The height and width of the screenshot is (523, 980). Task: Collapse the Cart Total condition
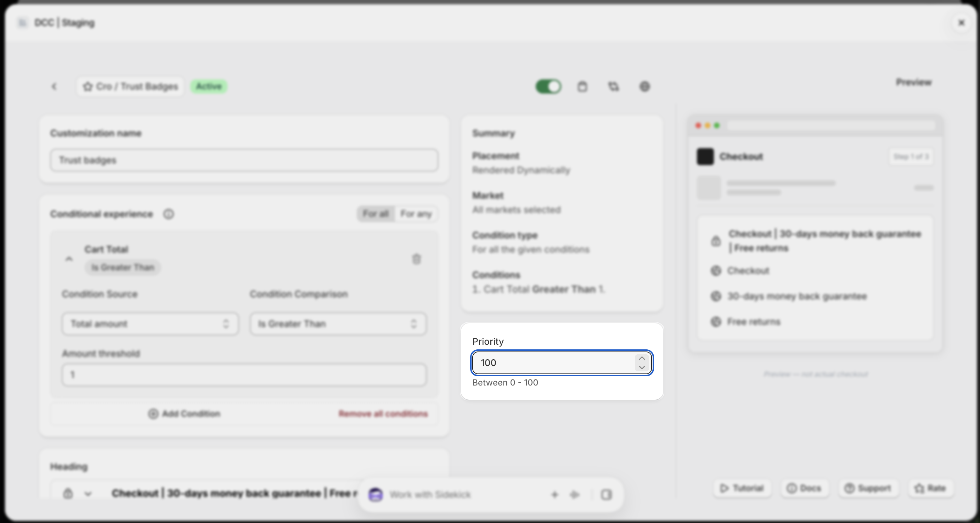click(69, 259)
